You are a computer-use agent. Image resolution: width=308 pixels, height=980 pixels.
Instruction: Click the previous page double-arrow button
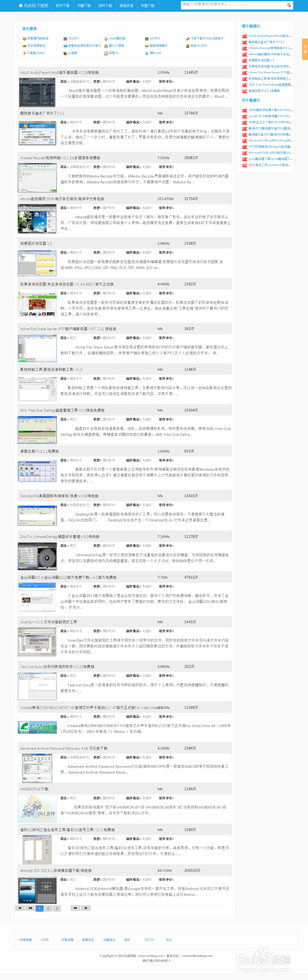(30, 908)
